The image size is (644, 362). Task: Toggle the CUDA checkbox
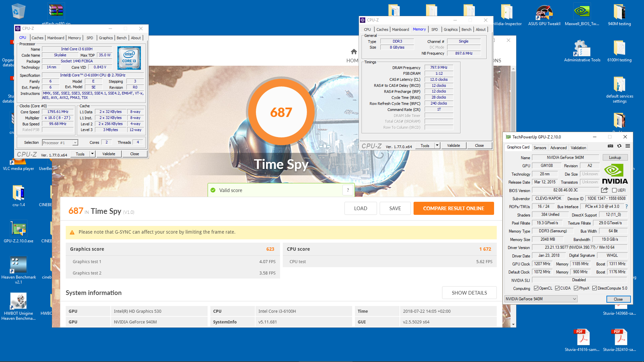tap(557, 288)
